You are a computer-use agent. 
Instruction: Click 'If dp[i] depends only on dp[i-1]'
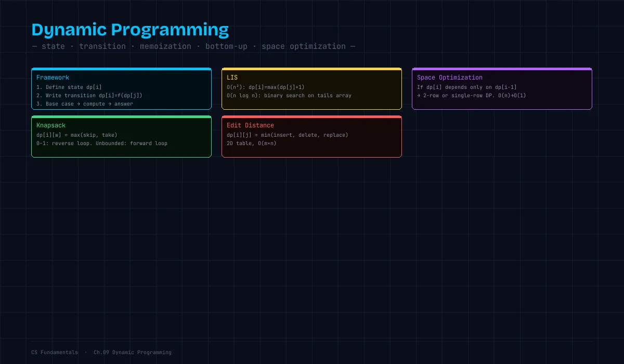click(467, 87)
